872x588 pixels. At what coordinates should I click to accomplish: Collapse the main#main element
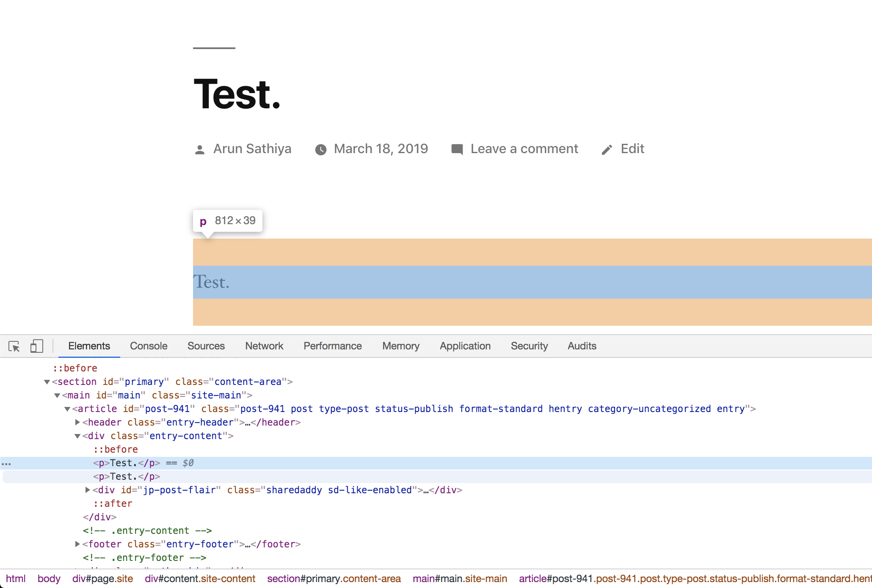tap(57, 396)
